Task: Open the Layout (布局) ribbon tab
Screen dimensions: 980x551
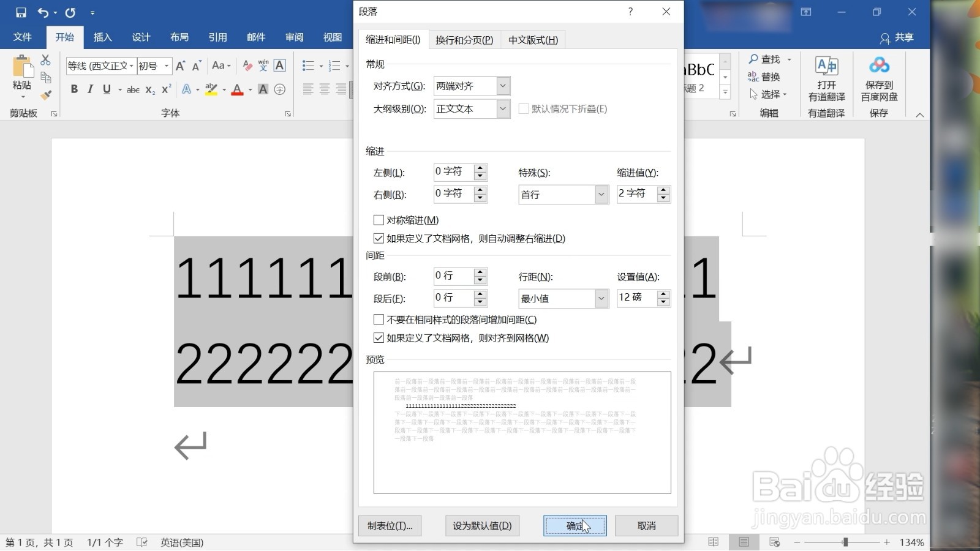Action: pyautogui.click(x=179, y=37)
